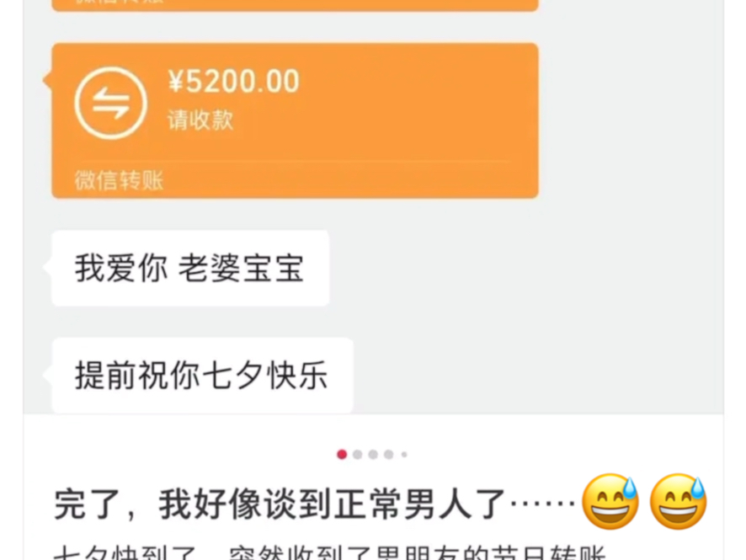Open the ¥5200.00 WeChat transfer bubble
This screenshot has width=746, height=560.
point(295,120)
